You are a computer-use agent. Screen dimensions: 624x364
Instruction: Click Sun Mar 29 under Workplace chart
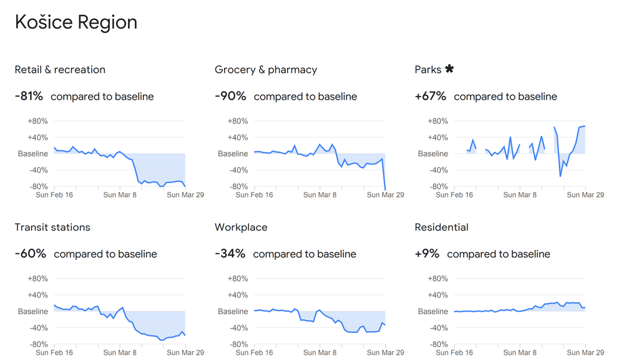pyautogui.click(x=385, y=353)
